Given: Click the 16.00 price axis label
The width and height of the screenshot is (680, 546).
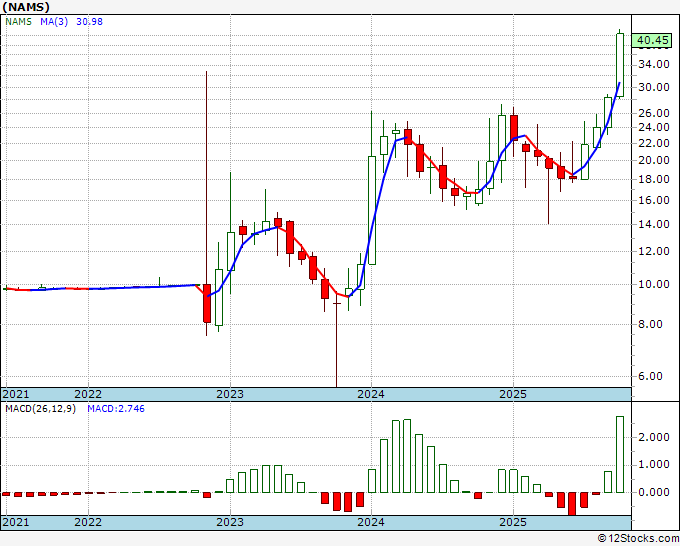Looking at the screenshot, I should 654,200.
